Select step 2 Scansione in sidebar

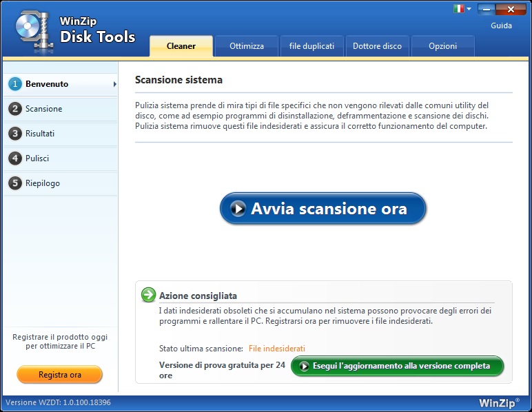[61, 109]
